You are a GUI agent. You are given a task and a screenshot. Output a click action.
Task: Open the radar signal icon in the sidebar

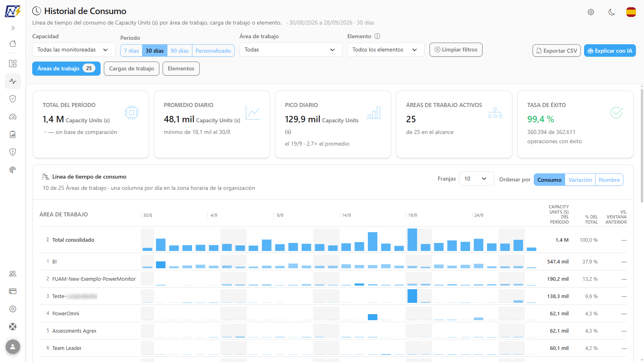click(x=13, y=170)
